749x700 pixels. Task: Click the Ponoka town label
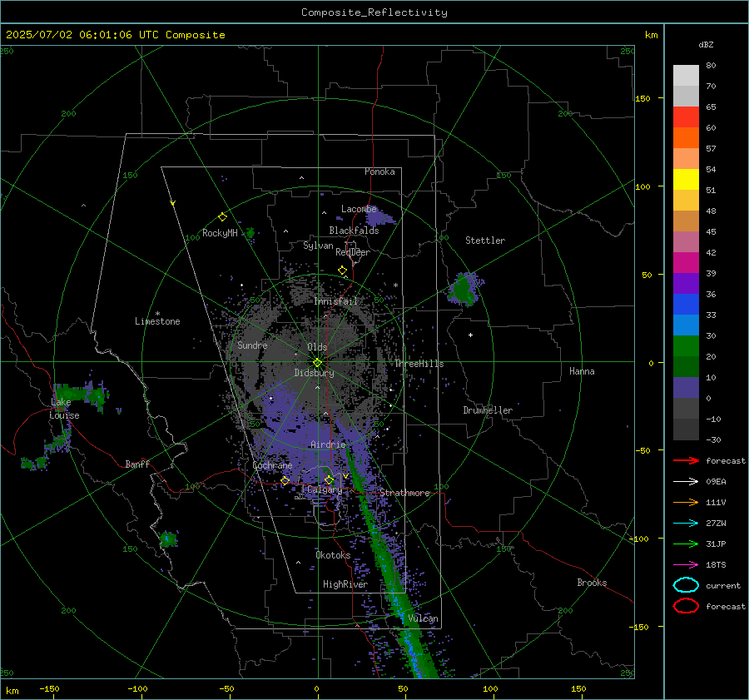(x=379, y=171)
